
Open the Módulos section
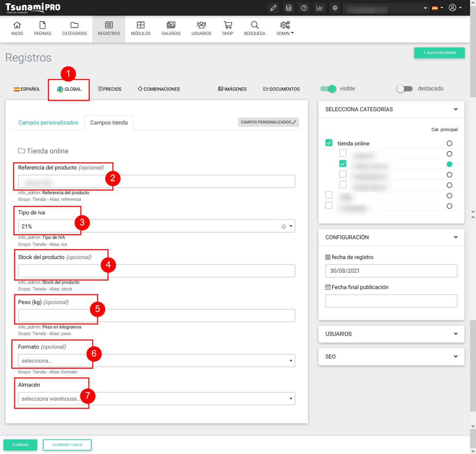point(140,29)
